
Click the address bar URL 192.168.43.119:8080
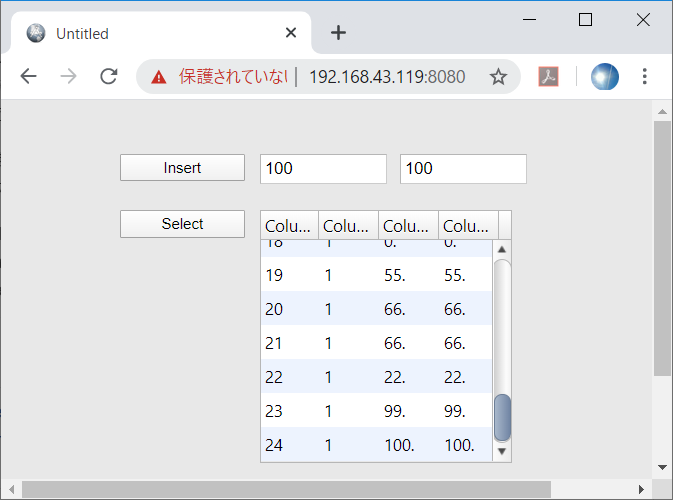387,77
